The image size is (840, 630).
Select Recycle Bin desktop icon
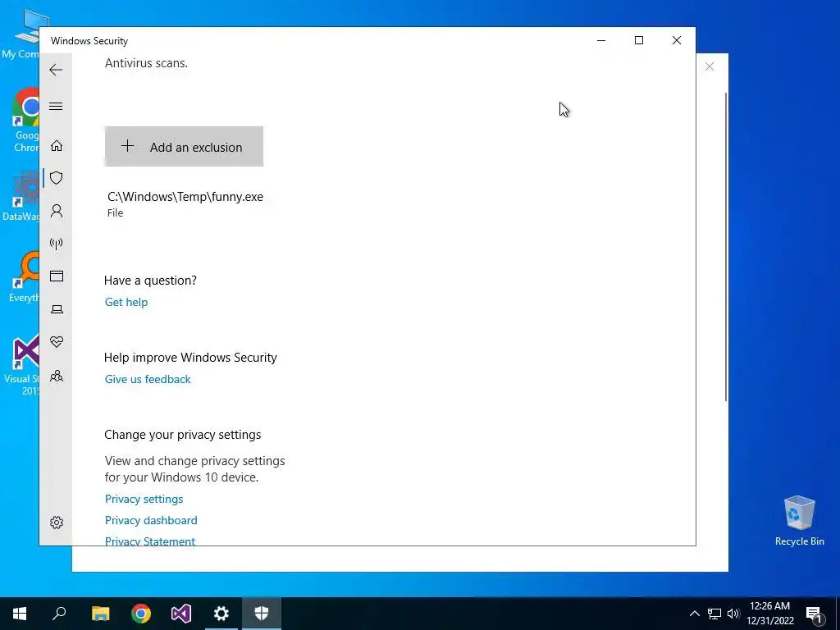[799, 519]
